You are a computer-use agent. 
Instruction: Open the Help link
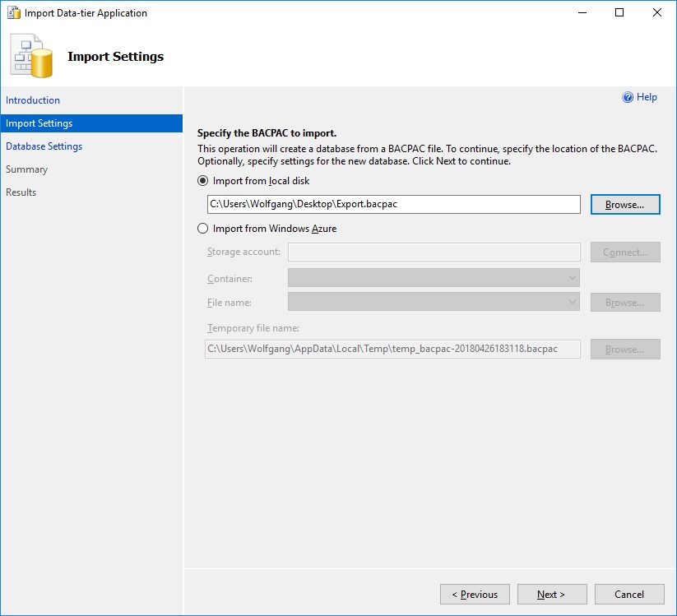click(x=641, y=97)
